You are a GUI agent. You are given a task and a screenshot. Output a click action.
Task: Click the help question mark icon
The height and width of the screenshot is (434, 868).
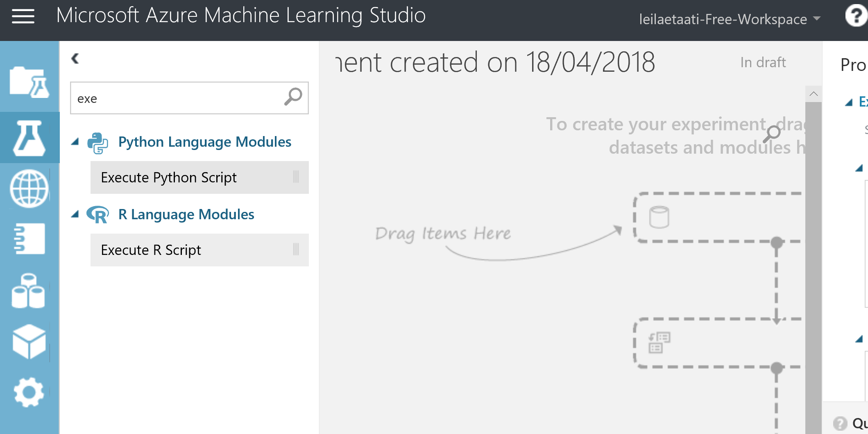(x=856, y=16)
